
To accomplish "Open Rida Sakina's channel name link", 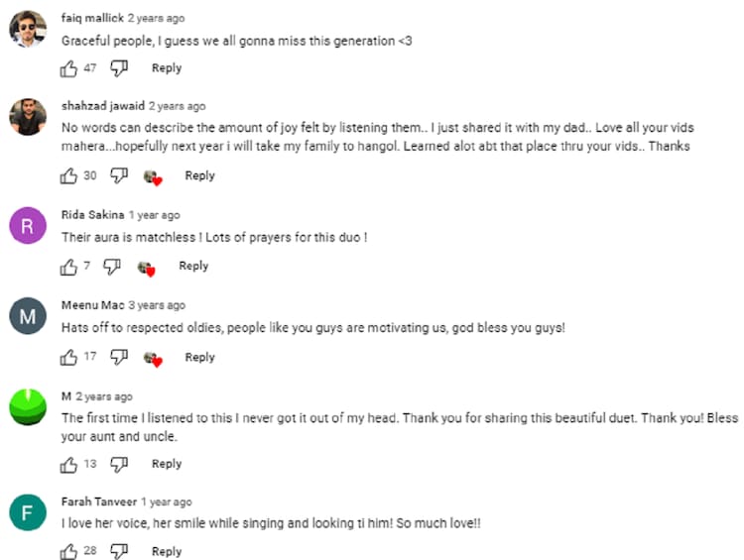I will (x=93, y=215).
